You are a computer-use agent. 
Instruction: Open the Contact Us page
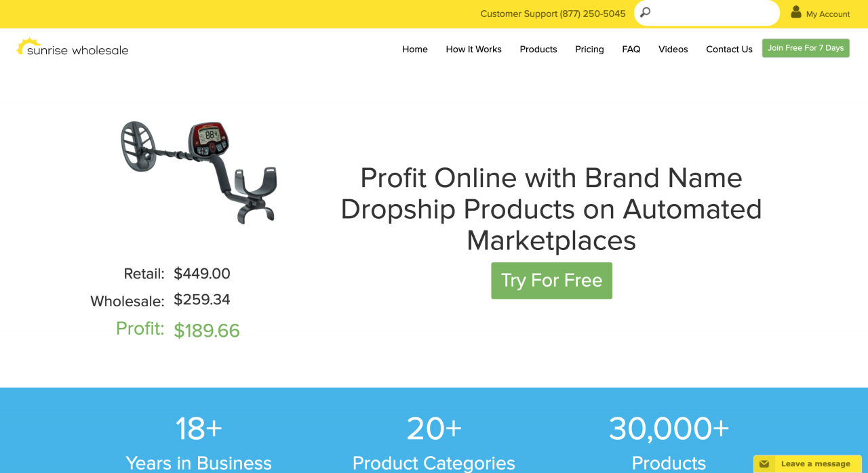[x=729, y=49]
